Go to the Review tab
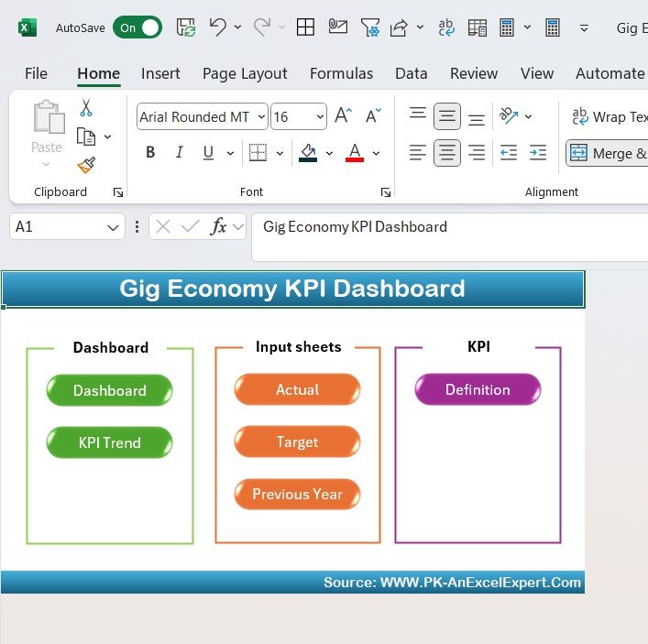 click(x=474, y=73)
